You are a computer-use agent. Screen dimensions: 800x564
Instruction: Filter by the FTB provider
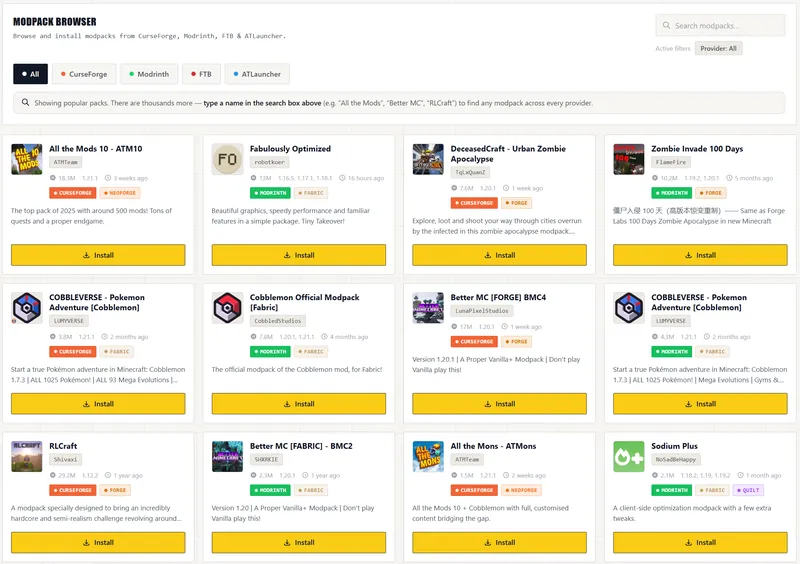(x=202, y=74)
